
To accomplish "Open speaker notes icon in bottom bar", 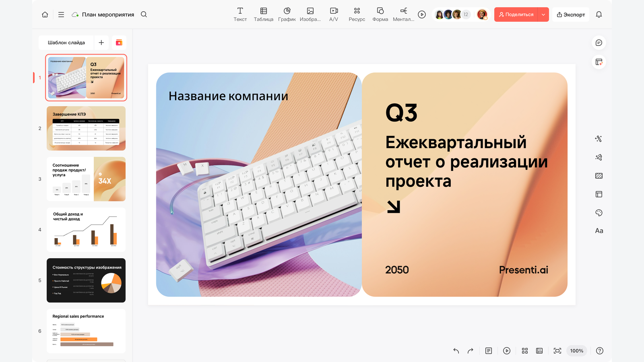I will coord(489,351).
